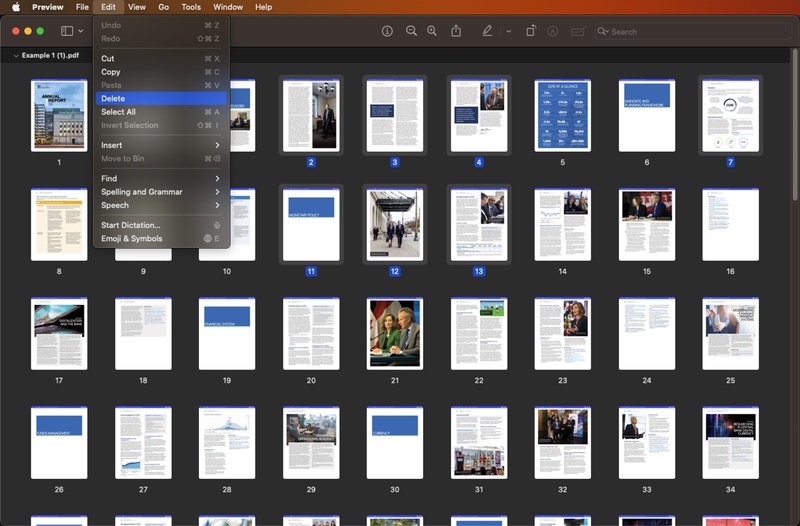800x526 pixels.
Task: Click the Zoom Out magnifier icon
Action: (x=411, y=31)
